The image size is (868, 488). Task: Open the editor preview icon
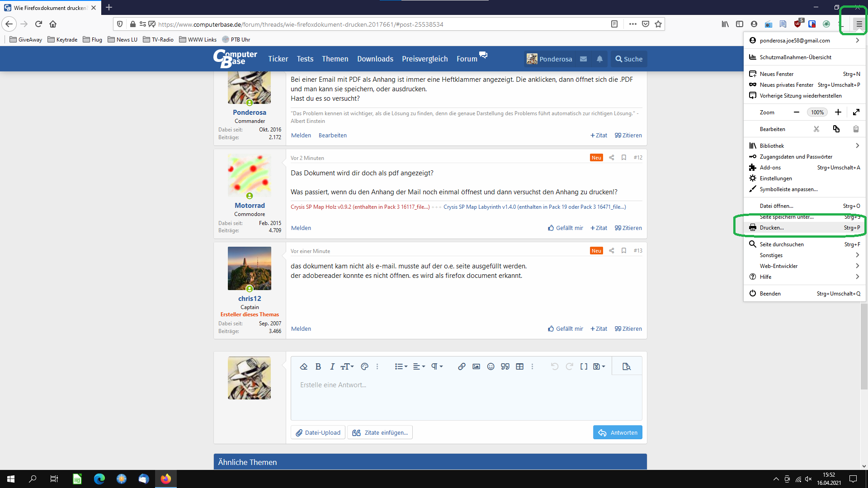click(626, 366)
